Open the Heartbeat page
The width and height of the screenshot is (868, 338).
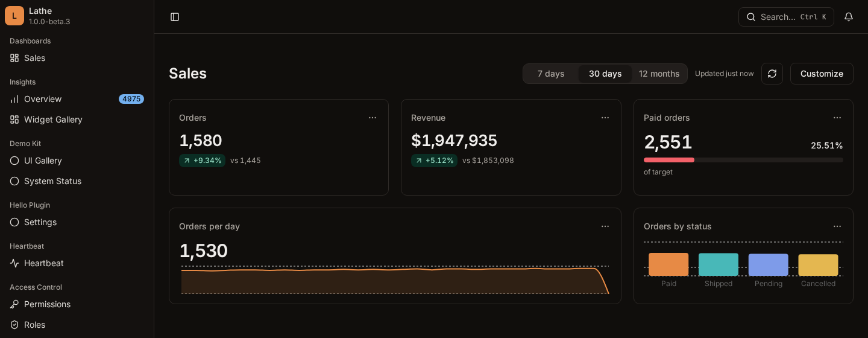pyautogui.click(x=77, y=263)
